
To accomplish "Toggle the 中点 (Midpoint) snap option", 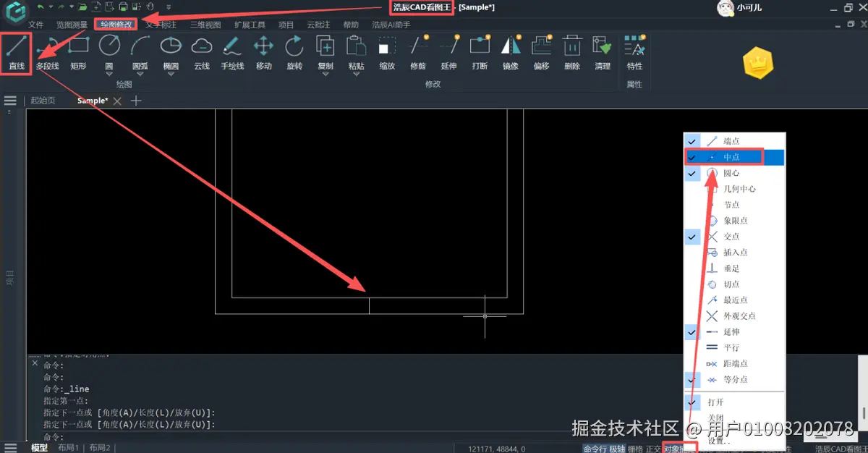I will 734,157.
